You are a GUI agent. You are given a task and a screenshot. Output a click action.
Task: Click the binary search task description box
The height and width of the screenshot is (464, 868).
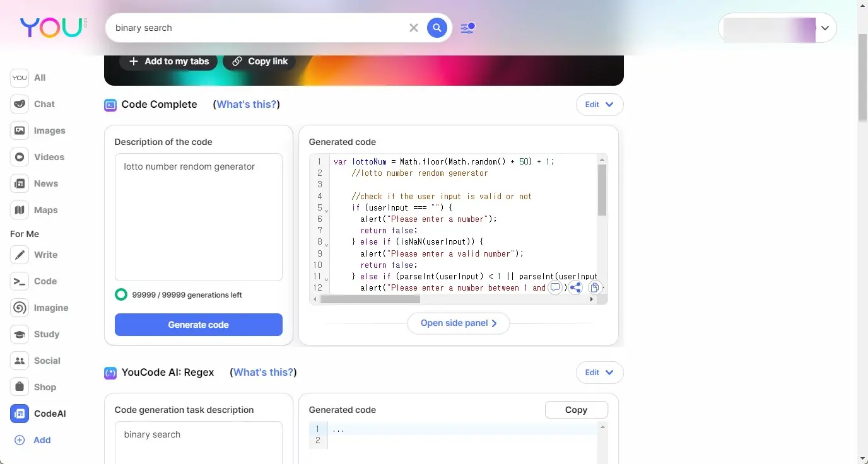pyautogui.click(x=199, y=443)
